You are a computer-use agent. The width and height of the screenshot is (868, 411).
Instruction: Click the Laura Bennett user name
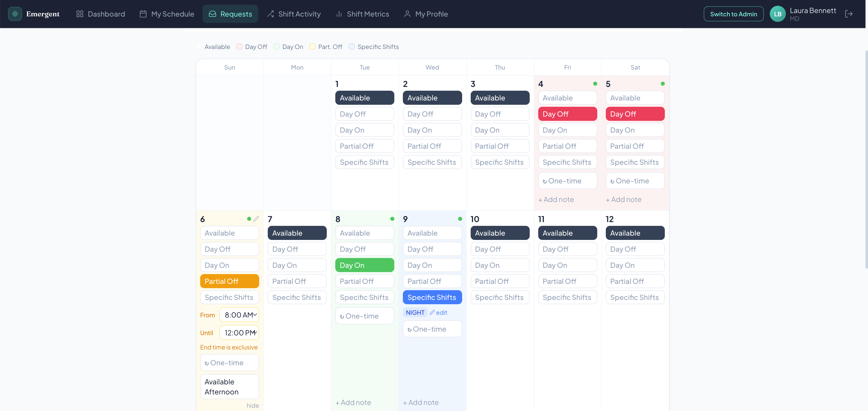coord(813,11)
